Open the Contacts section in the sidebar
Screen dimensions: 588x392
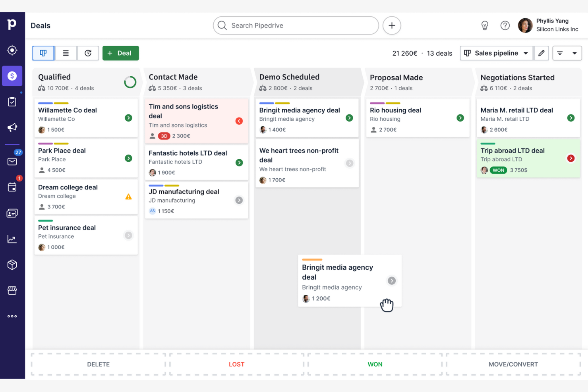(x=12, y=213)
